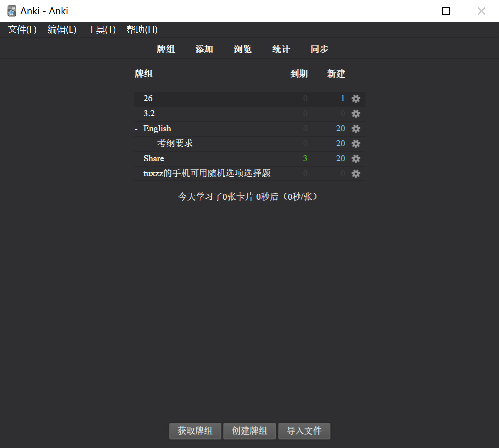Select the deck named 26
Viewport: 499px width, 448px height.
[148, 98]
